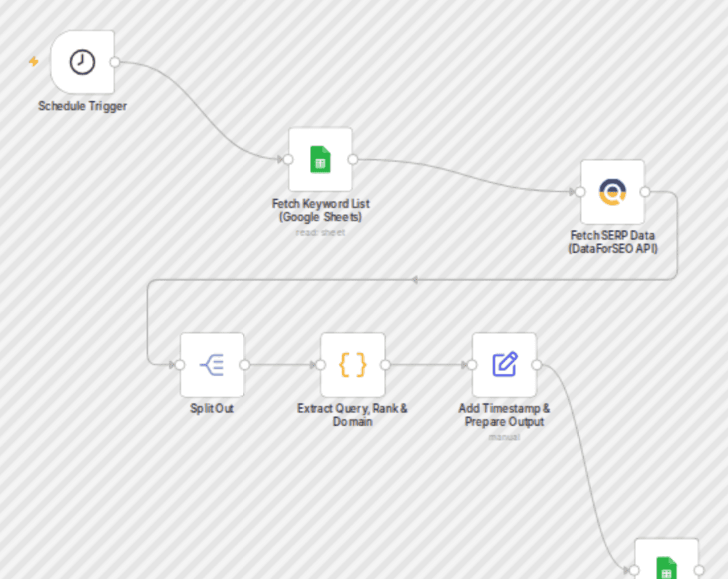Click the Fetch Keyword List output connector
The width and height of the screenshot is (728, 579).
click(x=352, y=160)
